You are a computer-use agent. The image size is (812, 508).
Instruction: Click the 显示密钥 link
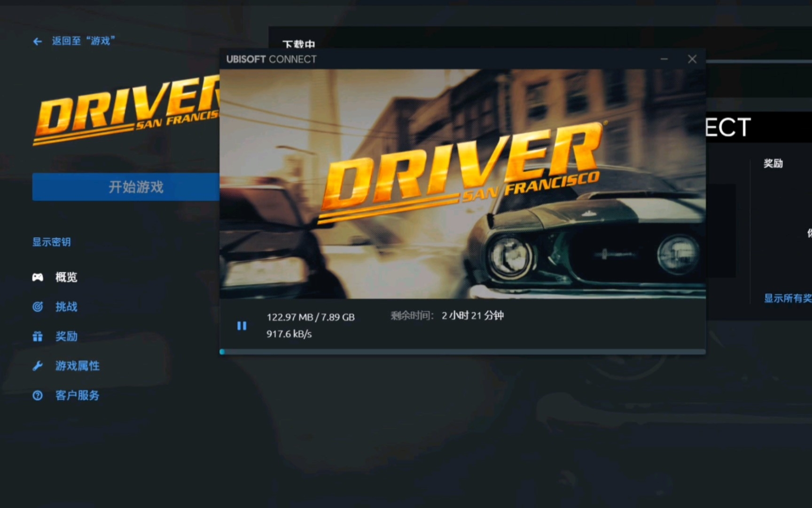(x=51, y=242)
